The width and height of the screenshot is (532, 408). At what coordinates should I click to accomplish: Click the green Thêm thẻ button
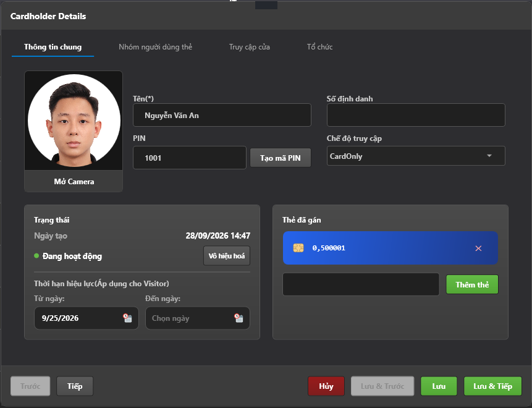(472, 284)
